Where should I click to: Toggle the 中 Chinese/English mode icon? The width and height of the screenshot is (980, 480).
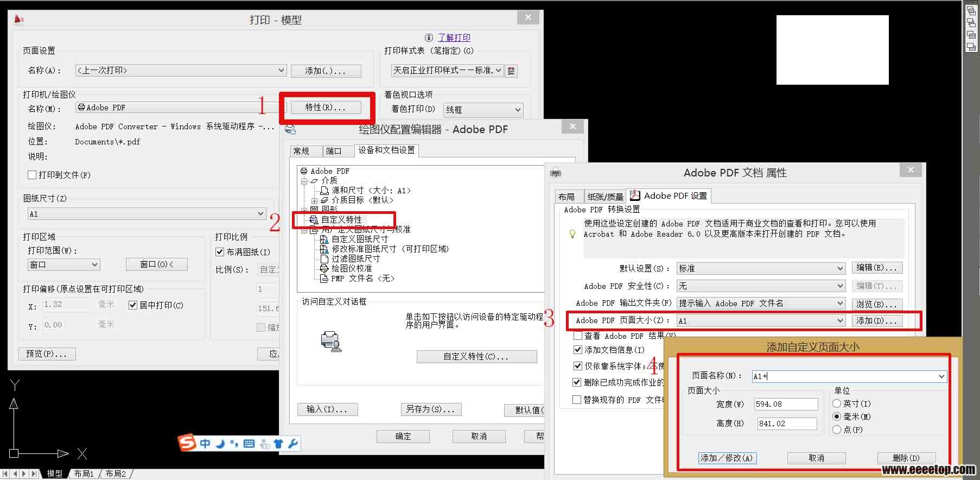[205, 444]
